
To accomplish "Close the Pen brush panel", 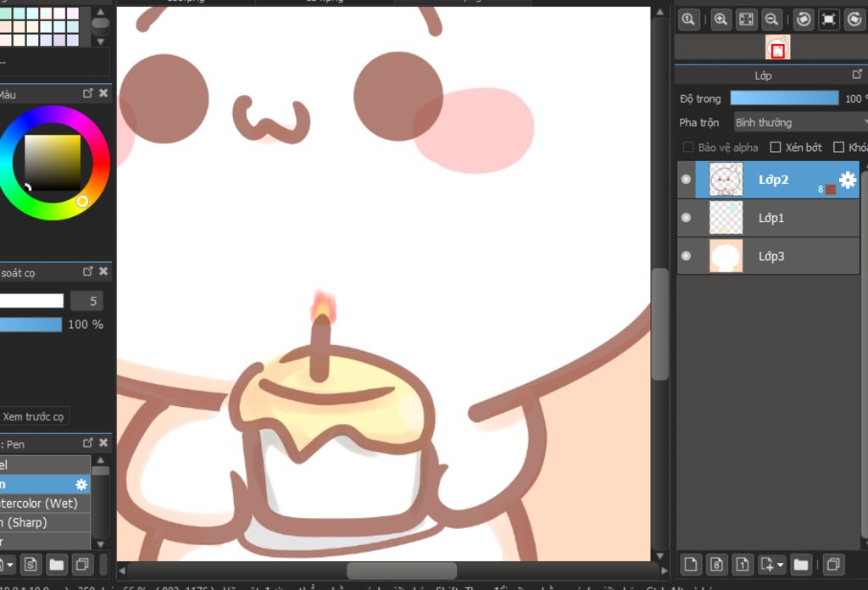I will pos(103,442).
